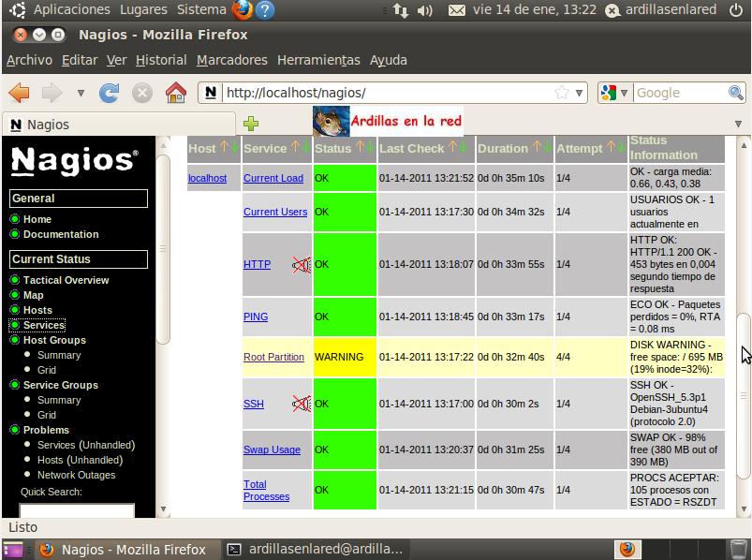Open the Historial menu

(x=161, y=60)
